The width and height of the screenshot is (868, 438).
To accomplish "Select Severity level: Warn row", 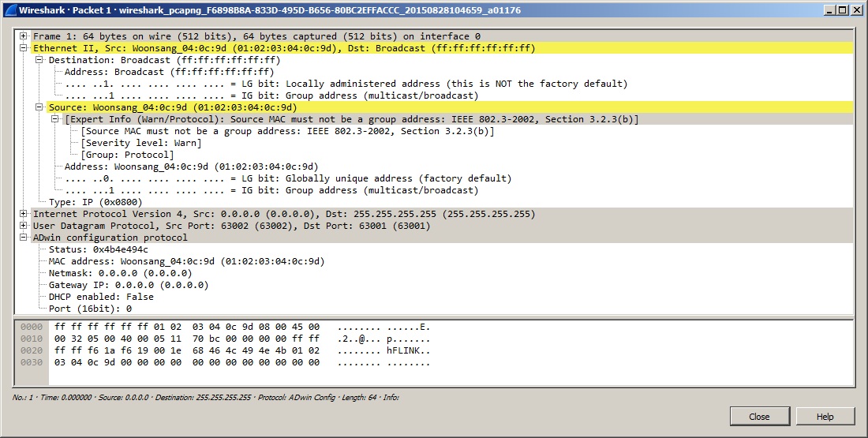I will coord(140,143).
